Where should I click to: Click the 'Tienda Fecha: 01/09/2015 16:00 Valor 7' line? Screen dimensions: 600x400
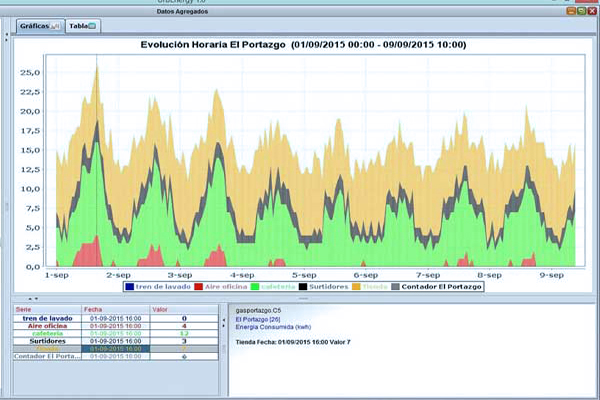coord(293,342)
